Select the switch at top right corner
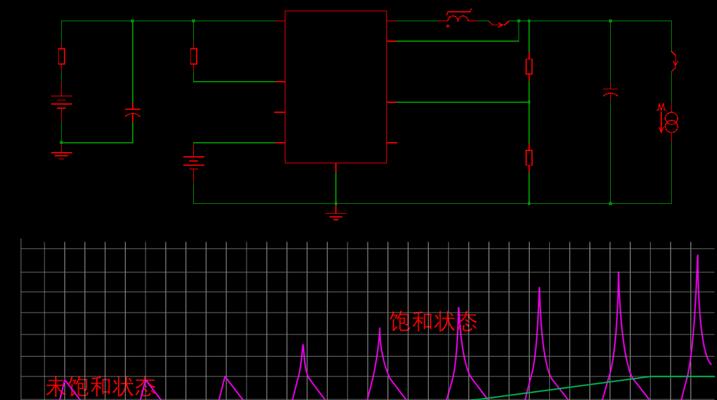The height and width of the screenshot is (400, 717). (674, 61)
